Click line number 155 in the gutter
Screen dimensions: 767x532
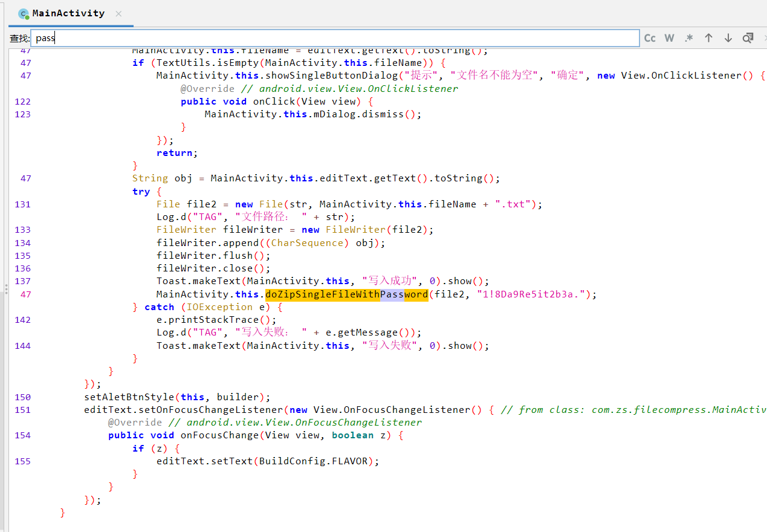click(x=22, y=461)
